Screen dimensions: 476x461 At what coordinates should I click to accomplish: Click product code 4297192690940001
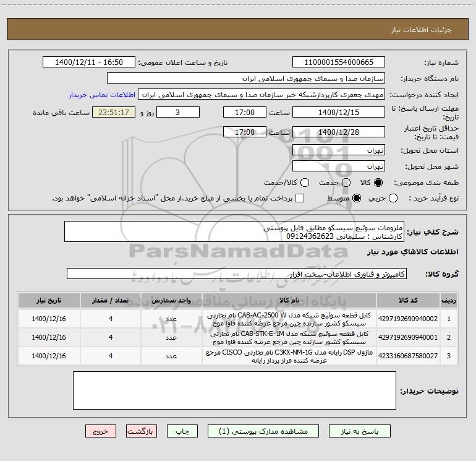pos(408,337)
